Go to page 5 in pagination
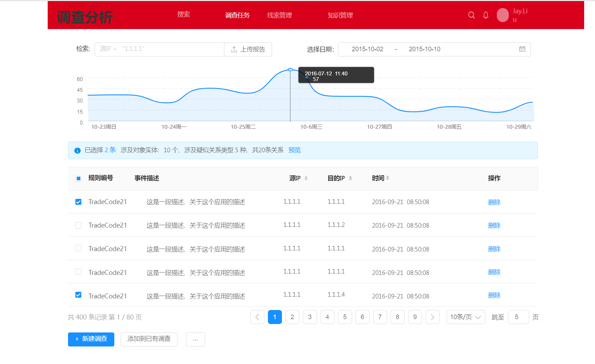This screenshot has height=364, width=595. pos(345,317)
